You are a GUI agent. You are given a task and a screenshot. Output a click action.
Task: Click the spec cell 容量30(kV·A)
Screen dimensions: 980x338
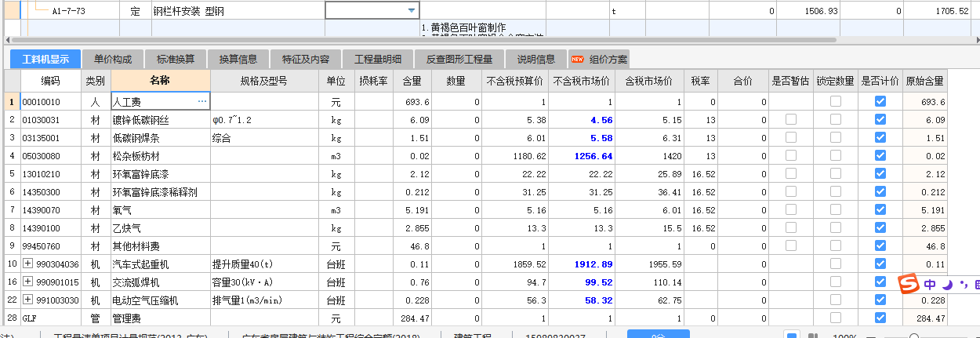263,282
